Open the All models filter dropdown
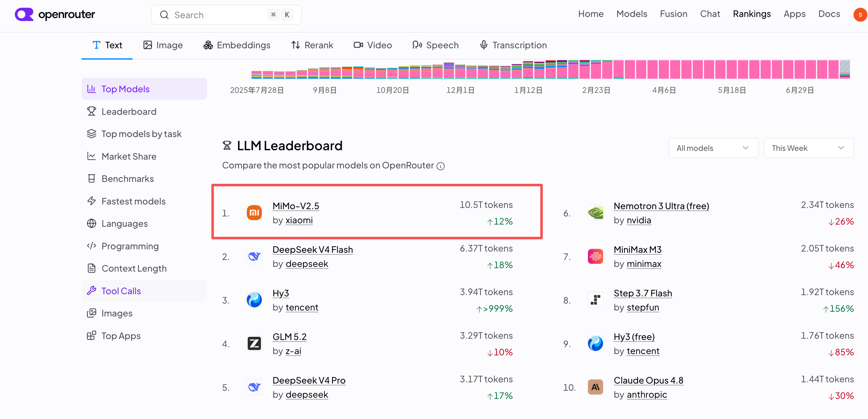868x419 pixels. pos(713,148)
